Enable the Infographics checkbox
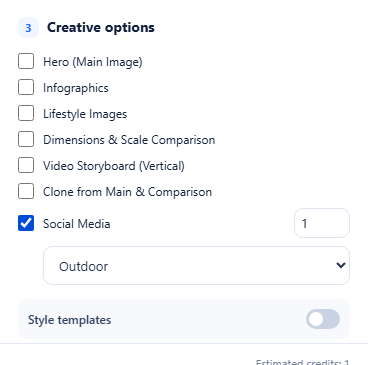This screenshot has width=368, height=365. click(26, 87)
